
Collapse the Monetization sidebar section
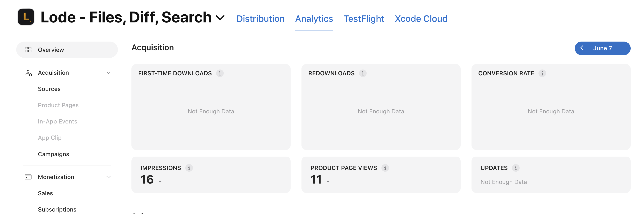pos(108,177)
